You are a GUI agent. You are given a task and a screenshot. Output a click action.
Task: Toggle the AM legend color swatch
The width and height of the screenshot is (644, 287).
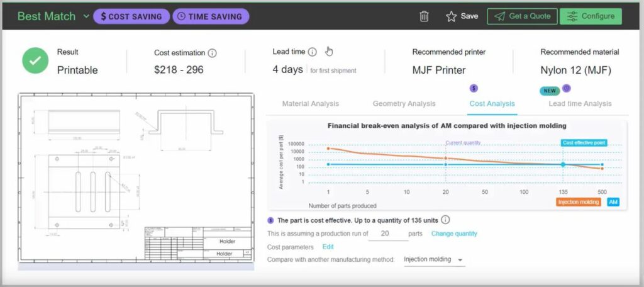click(613, 202)
